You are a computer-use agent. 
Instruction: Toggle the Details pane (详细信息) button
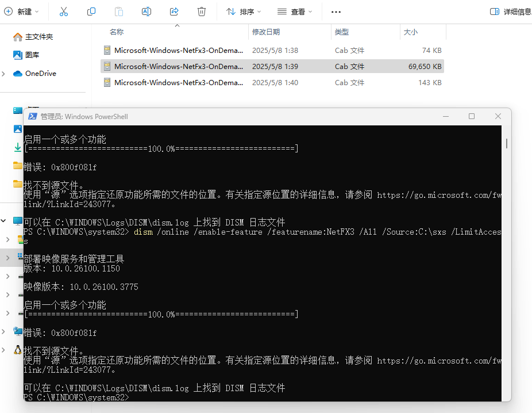pos(510,12)
